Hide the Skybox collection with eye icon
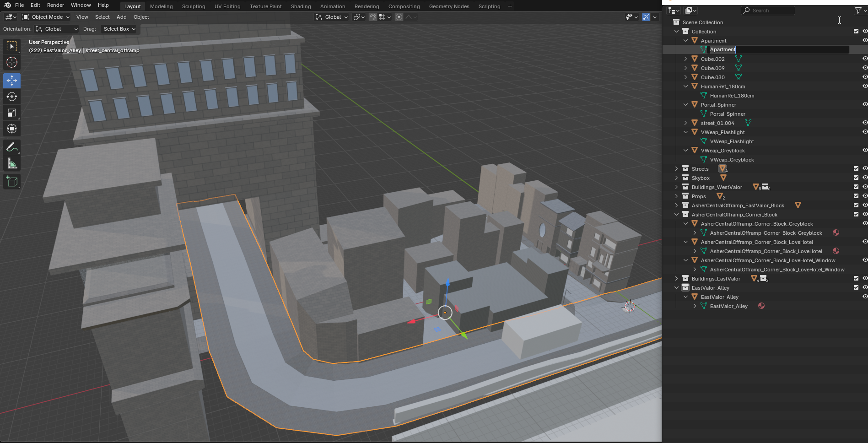Screen dimensions: 868x443 pyautogui.click(x=865, y=178)
